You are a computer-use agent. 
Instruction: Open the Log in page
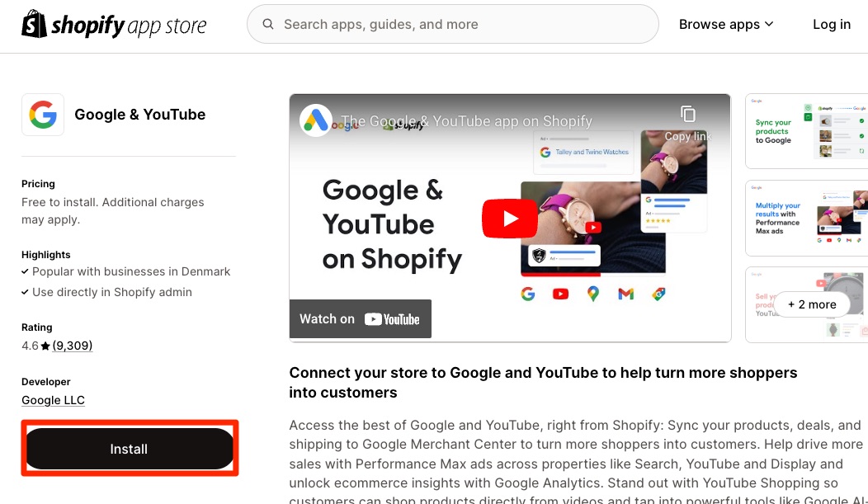click(x=832, y=25)
